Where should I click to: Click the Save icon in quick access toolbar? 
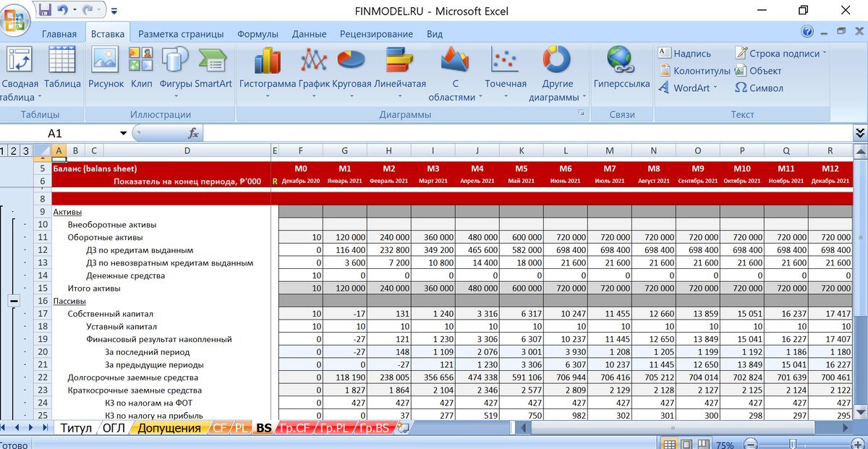click(45, 10)
